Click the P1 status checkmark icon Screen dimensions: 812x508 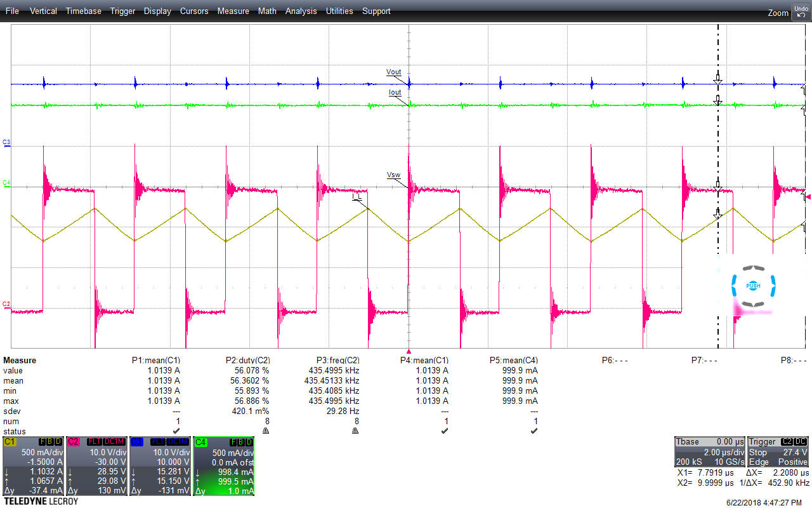(x=176, y=431)
